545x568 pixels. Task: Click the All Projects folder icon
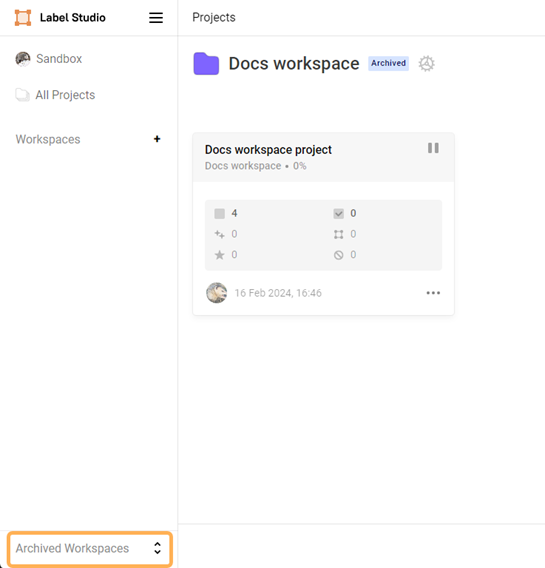[x=22, y=95]
